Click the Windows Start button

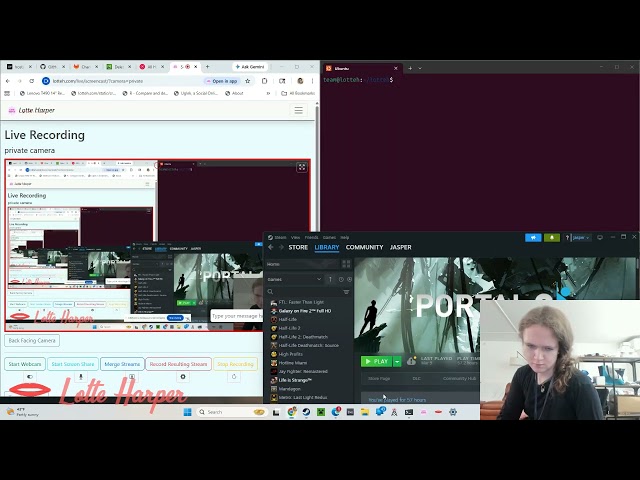click(187, 412)
